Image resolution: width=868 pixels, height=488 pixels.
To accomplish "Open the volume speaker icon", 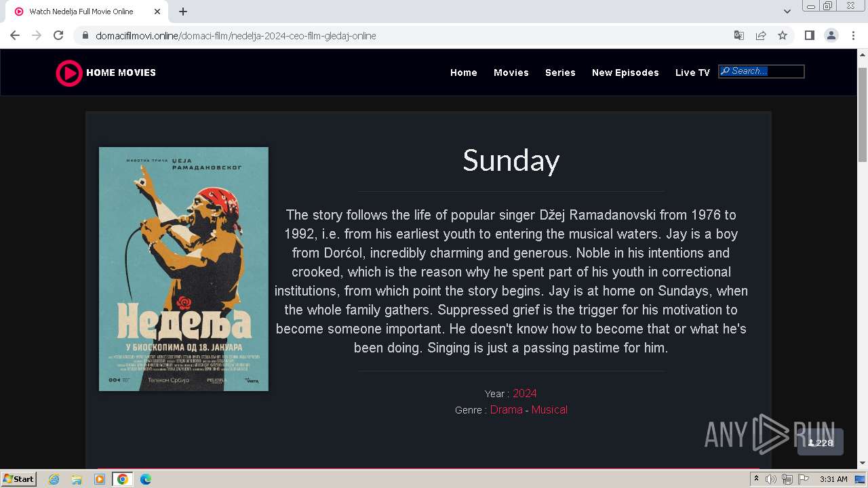I will pos(771,479).
